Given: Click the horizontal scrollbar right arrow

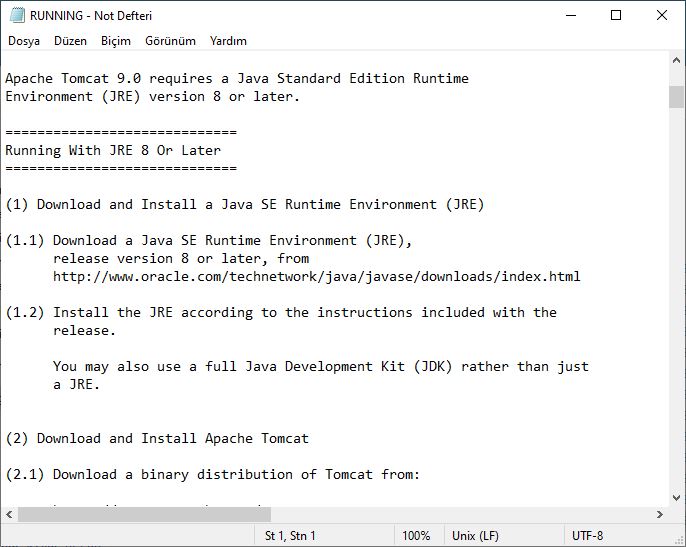Looking at the screenshot, I should [x=660, y=515].
